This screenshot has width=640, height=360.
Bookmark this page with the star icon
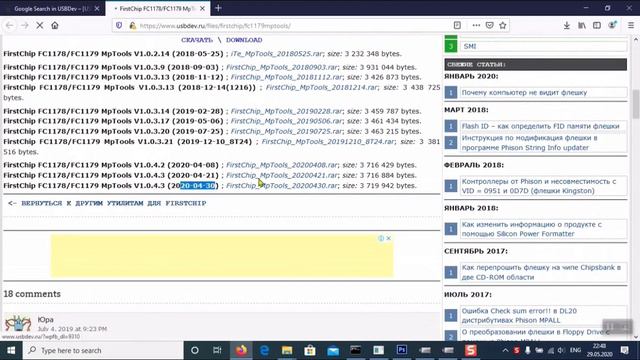[503, 25]
